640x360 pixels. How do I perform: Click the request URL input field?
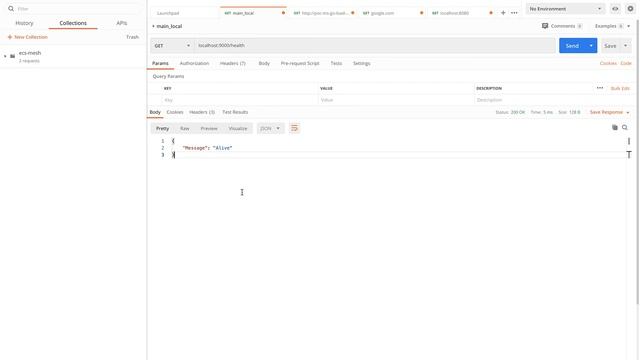point(375,46)
